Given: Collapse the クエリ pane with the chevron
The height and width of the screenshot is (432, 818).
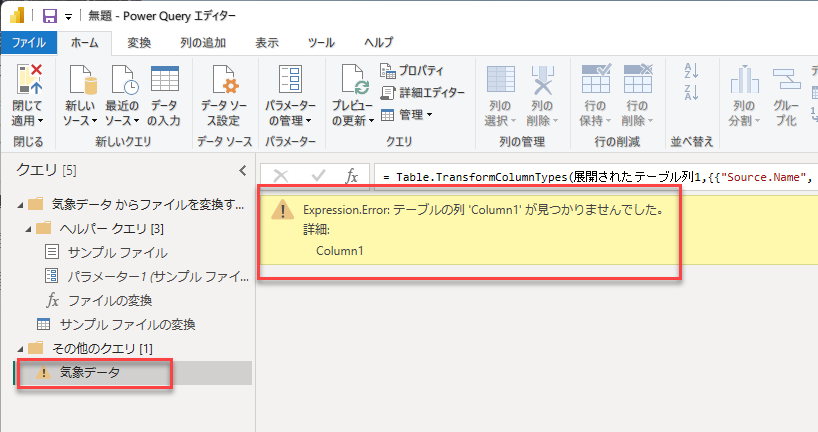Looking at the screenshot, I should [243, 170].
